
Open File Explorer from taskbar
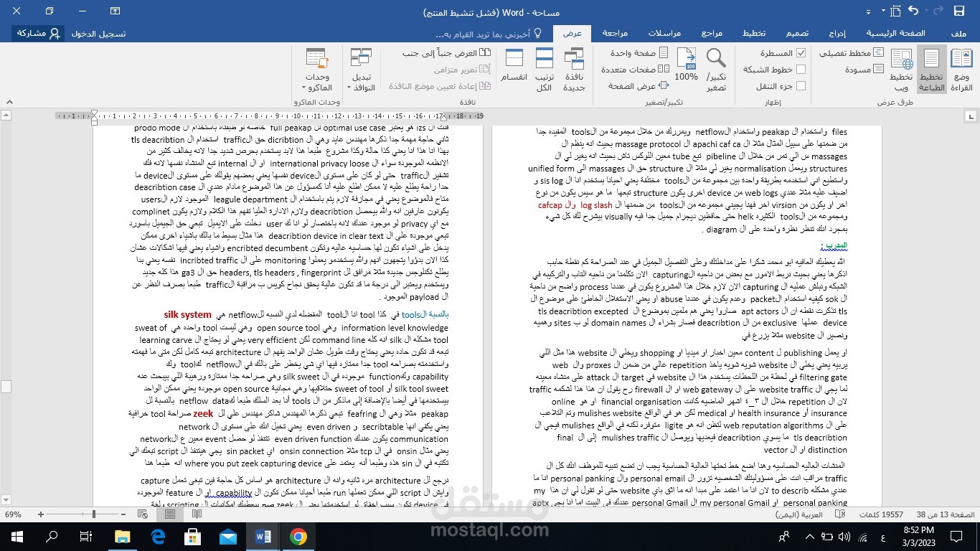pyautogui.click(x=123, y=536)
